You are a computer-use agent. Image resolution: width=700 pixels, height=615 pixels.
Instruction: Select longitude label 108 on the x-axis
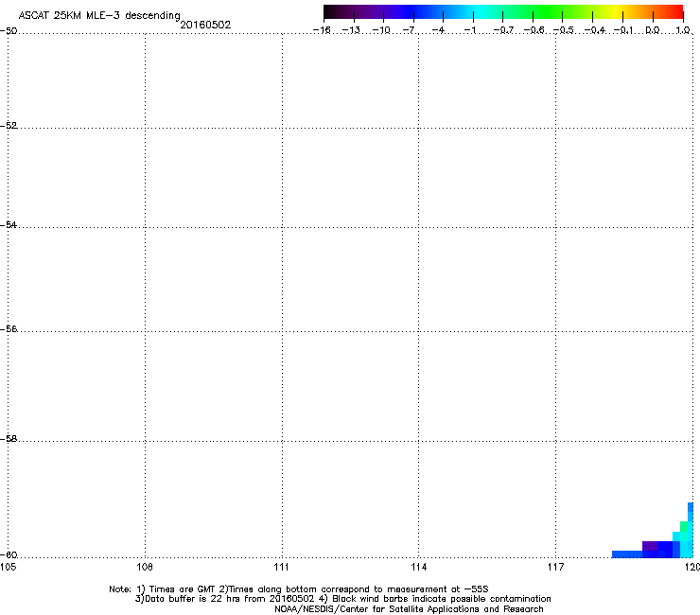point(145,567)
